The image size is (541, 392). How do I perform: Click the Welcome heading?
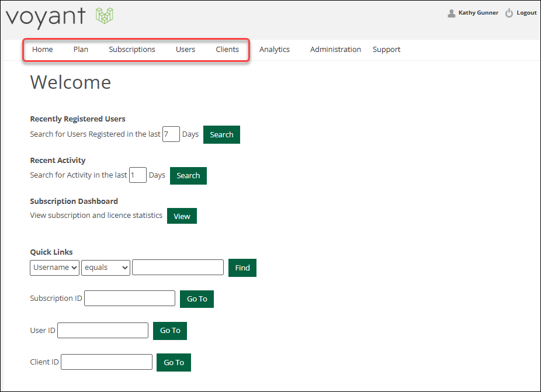[x=70, y=82]
